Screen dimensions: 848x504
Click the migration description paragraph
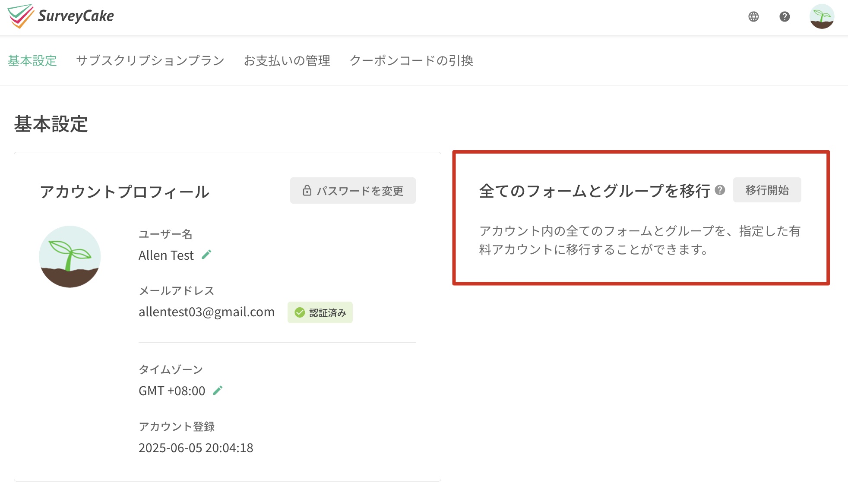click(x=640, y=240)
